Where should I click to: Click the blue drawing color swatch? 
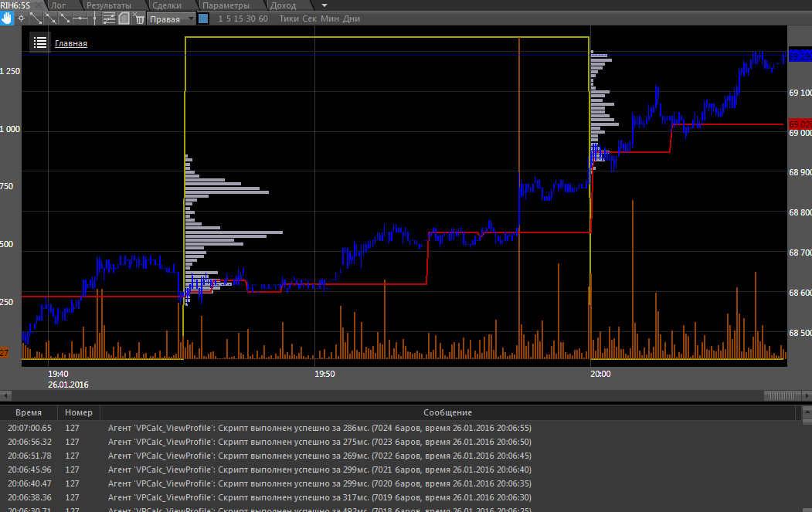(x=203, y=19)
